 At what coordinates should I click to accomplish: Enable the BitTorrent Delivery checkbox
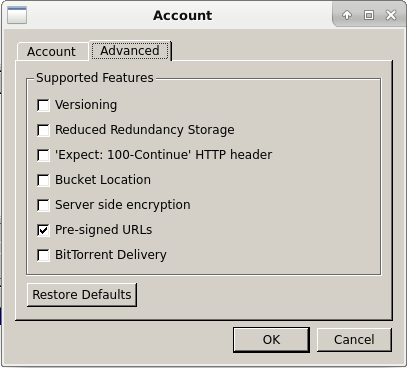(x=43, y=255)
